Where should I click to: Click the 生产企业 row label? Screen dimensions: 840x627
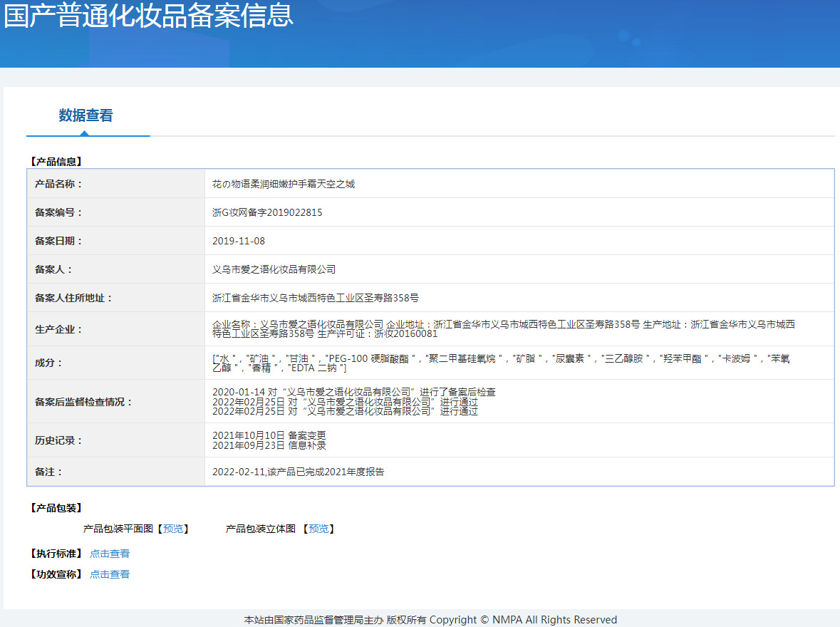[x=58, y=329]
